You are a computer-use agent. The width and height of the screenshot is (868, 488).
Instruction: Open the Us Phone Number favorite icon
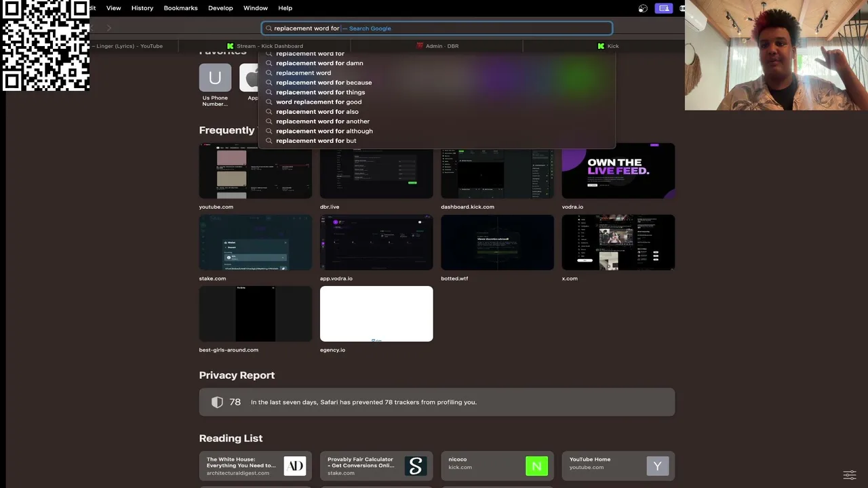click(x=215, y=77)
